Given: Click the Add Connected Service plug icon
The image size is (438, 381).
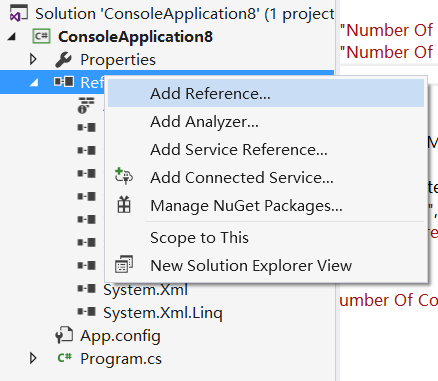Looking at the screenshot, I should click(124, 176).
